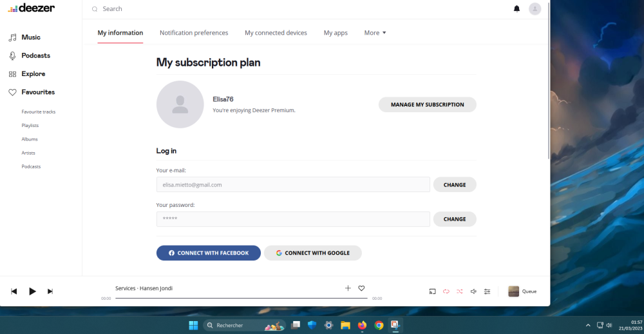
Task: Toggle repeat mode in player
Action: 446,291
